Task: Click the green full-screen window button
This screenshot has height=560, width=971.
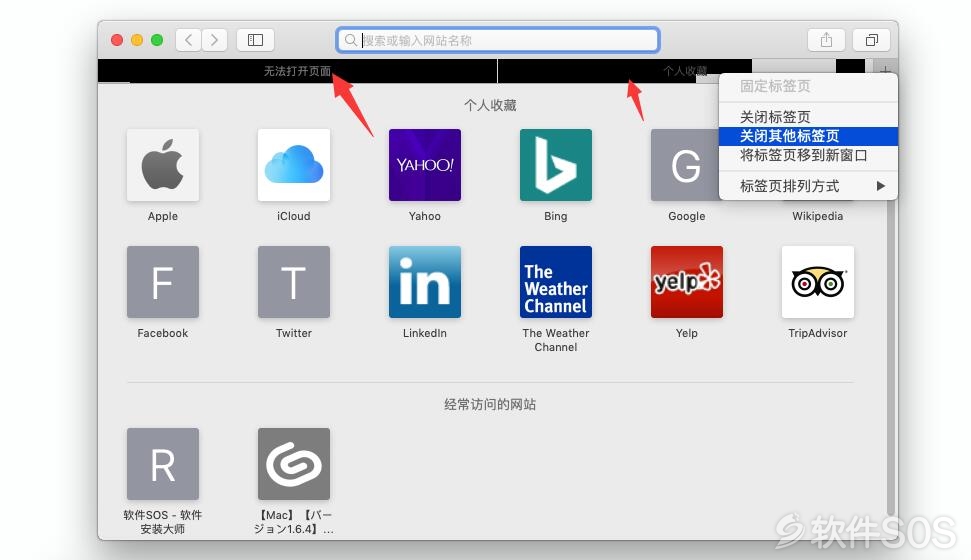Action: click(x=157, y=40)
